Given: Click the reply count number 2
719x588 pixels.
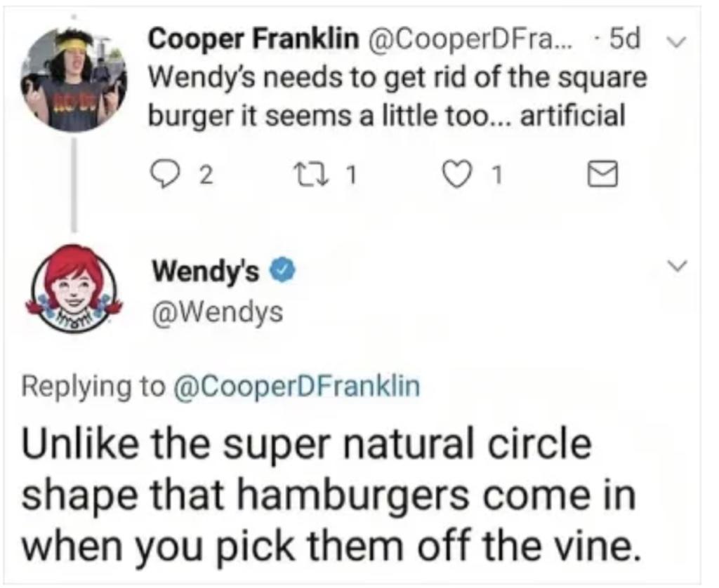Looking at the screenshot, I should coord(207,175).
